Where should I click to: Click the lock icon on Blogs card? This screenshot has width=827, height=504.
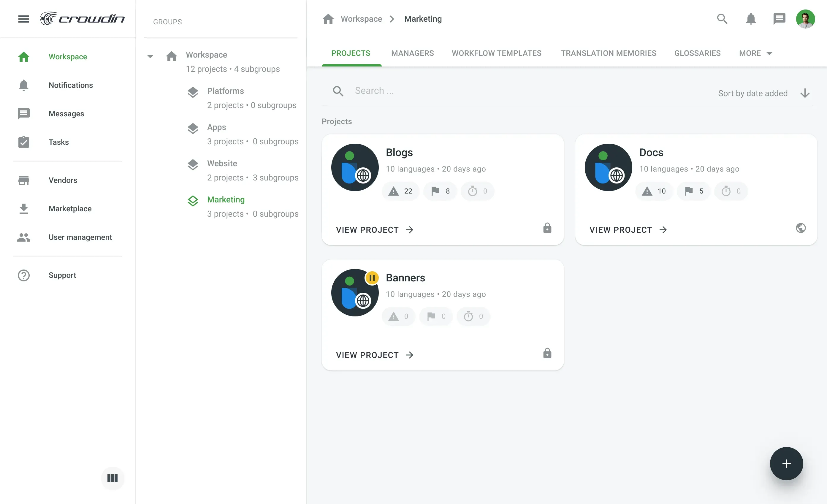point(547,228)
